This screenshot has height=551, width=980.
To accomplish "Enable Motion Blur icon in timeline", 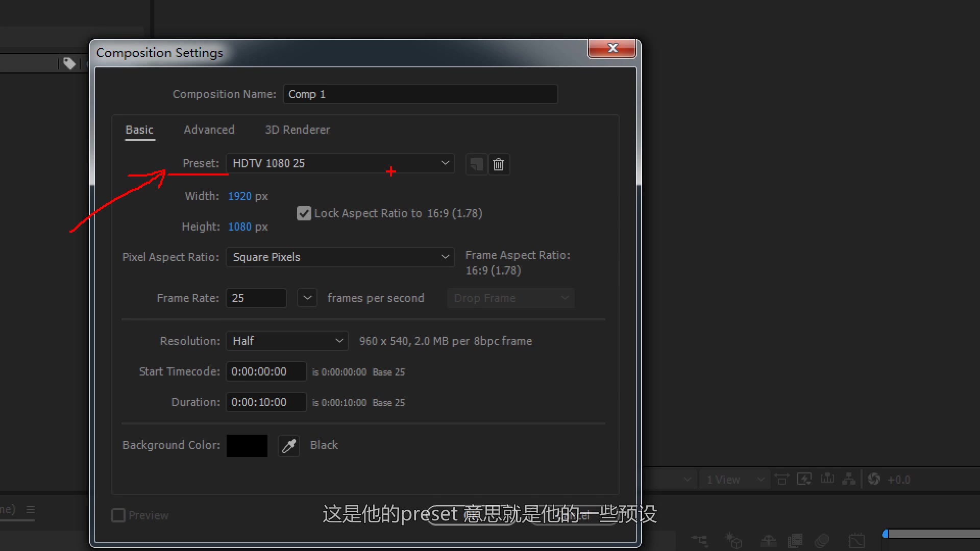I will [x=822, y=540].
